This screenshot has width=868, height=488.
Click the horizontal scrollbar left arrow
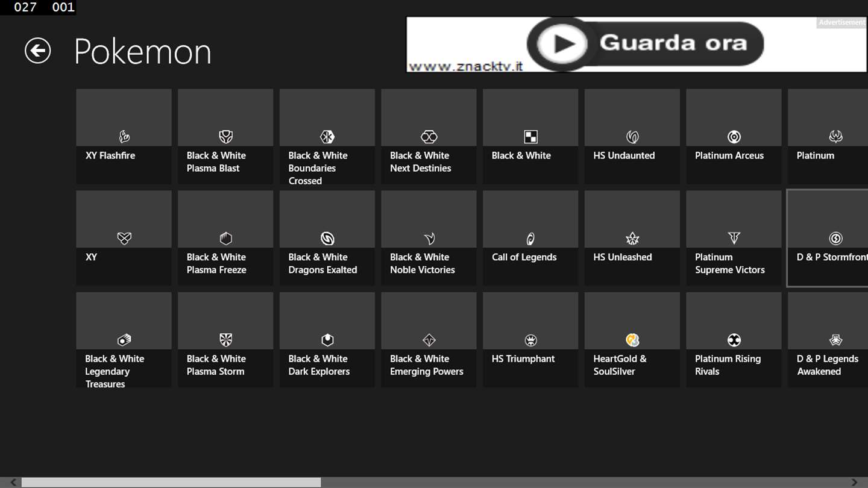(x=13, y=482)
